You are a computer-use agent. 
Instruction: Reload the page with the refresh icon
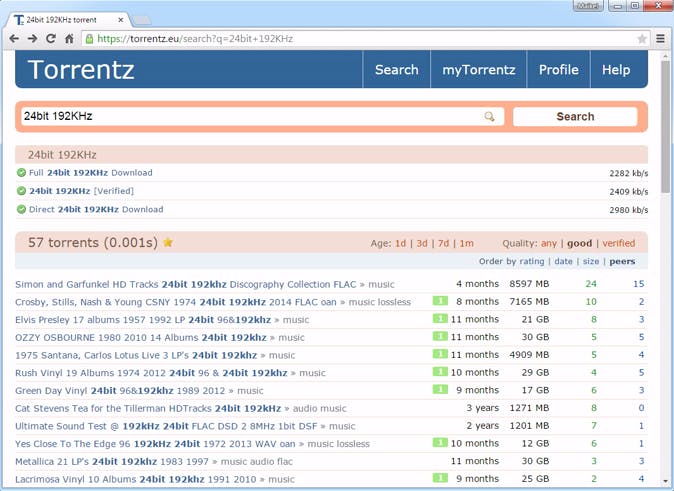coord(51,38)
